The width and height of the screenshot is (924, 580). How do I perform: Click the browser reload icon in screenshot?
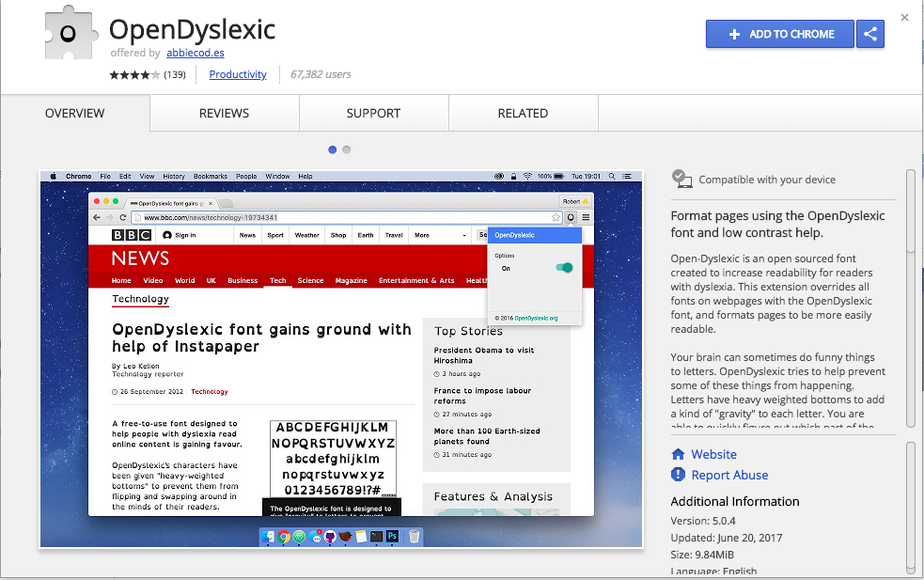122,217
